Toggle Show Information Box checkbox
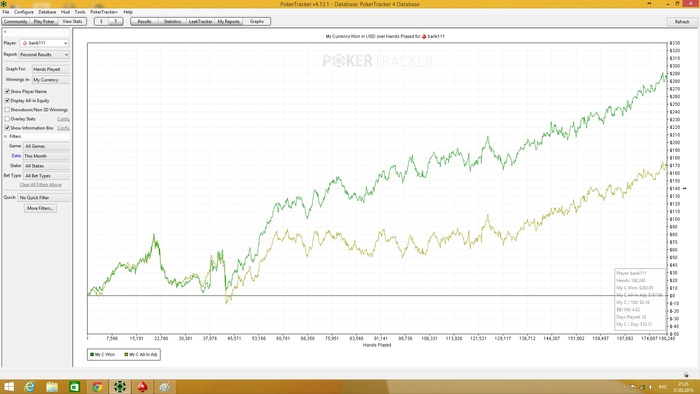Viewport: 700px width, 394px height. click(7, 128)
